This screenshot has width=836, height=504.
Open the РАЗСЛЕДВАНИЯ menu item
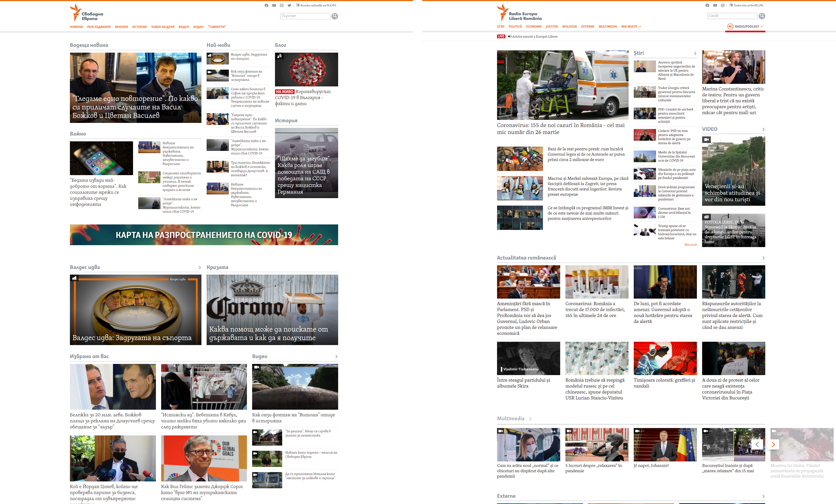(99, 27)
